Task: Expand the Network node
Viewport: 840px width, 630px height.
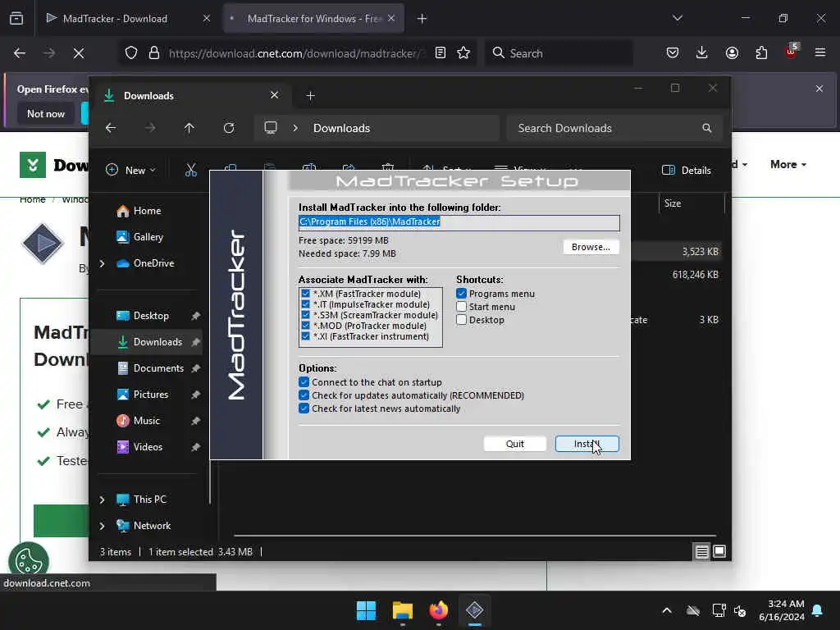Action: click(102, 526)
